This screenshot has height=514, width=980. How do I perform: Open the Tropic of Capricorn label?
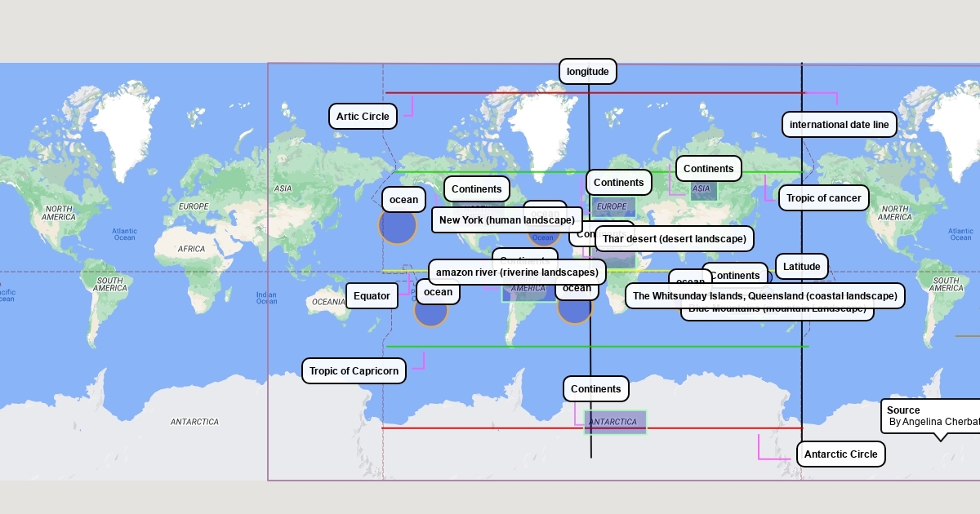point(354,371)
